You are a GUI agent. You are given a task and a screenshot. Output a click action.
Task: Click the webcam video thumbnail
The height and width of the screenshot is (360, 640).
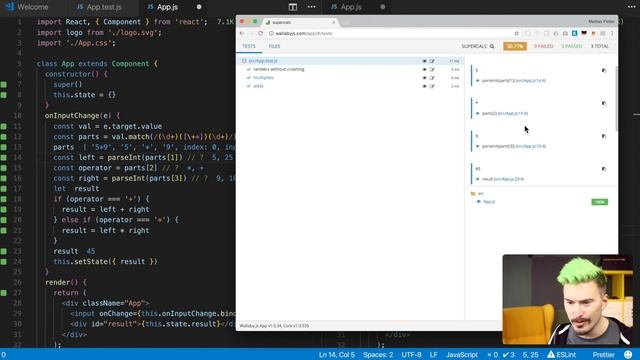(568, 300)
